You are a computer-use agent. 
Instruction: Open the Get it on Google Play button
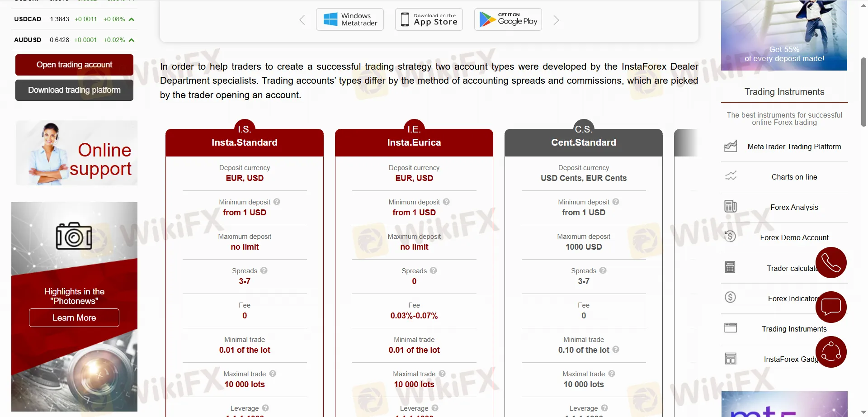tap(508, 19)
